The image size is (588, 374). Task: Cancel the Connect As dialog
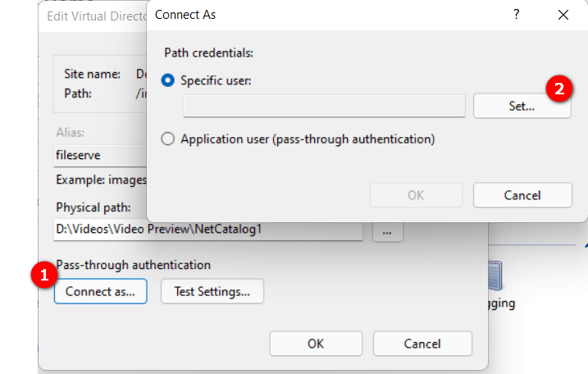(x=522, y=195)
